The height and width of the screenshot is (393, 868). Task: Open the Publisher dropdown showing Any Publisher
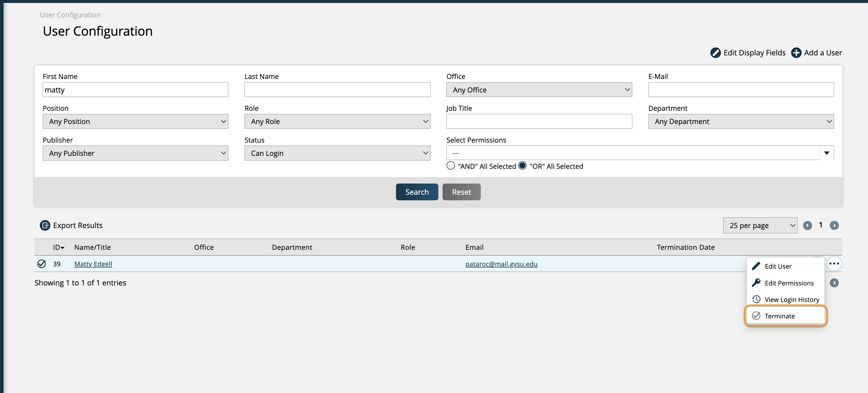point(135,153)
